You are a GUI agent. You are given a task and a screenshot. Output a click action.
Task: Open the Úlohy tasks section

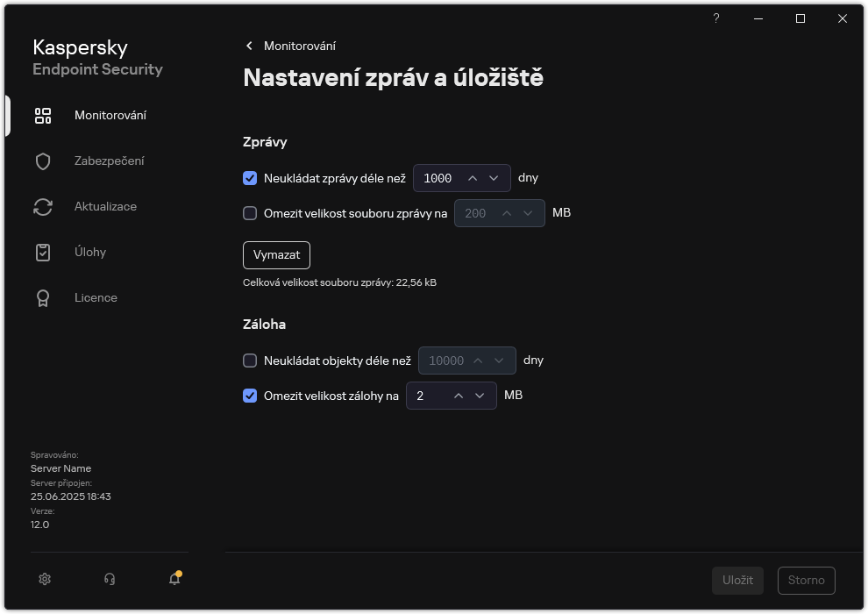(91, 252)
